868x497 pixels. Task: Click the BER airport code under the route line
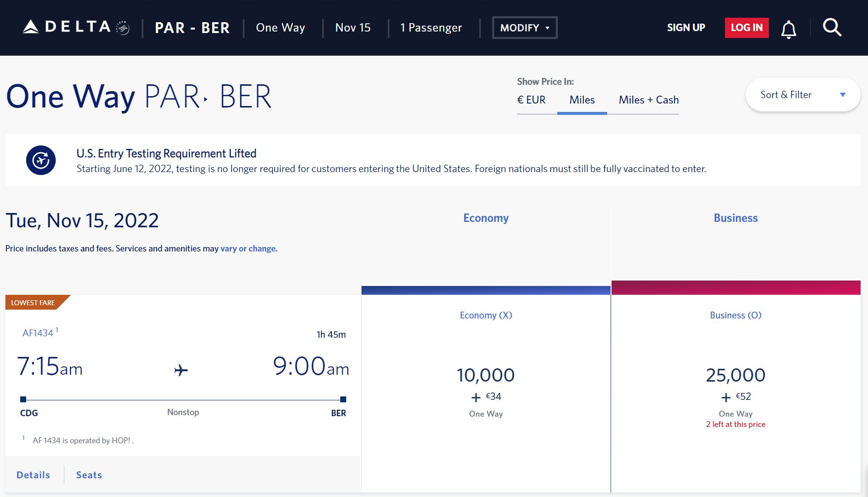pyautogui.click(x=338, y=413)
